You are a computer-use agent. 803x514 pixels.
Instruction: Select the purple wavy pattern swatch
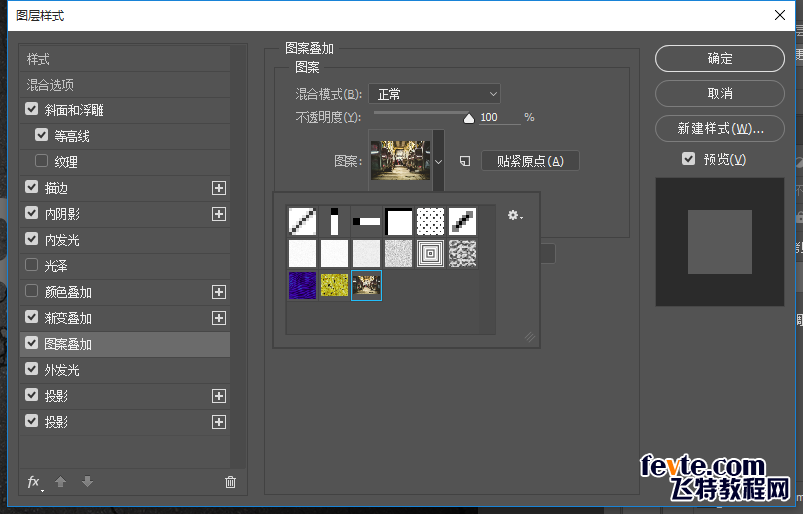point(302,285)
